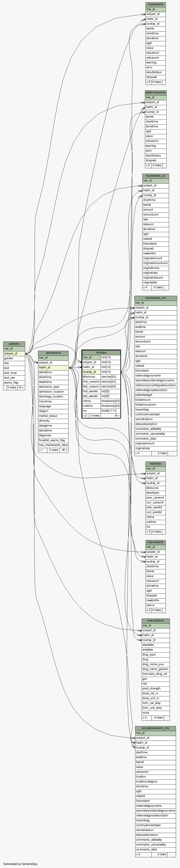Click the curr_wardid column in transfers

(155, 512)
